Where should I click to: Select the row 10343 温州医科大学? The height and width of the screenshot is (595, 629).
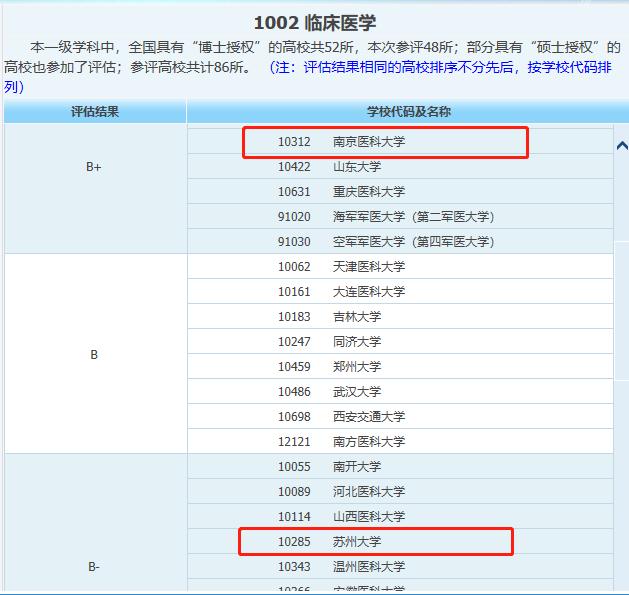(400, 567)
